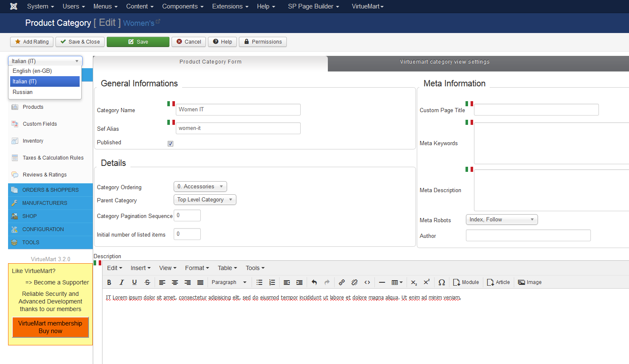Insert special character with Omega icon

[441, 282]
